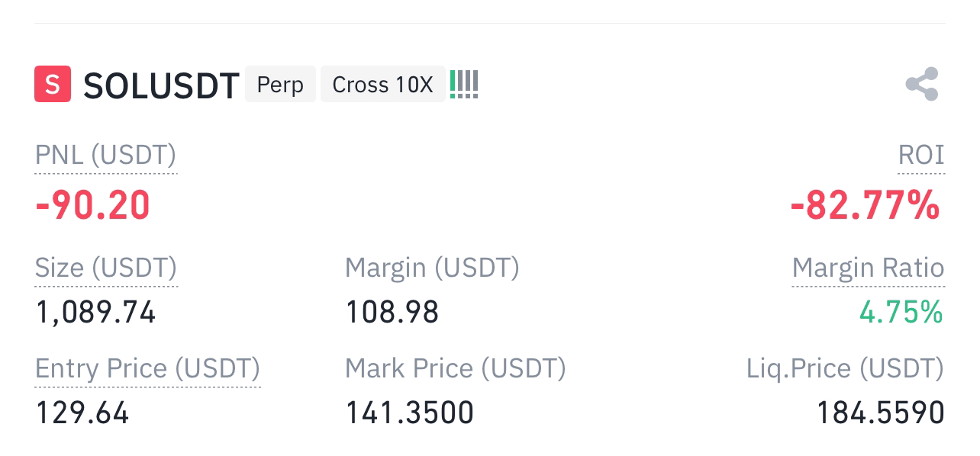Tap the Mark Price (USDT) label

456,369
